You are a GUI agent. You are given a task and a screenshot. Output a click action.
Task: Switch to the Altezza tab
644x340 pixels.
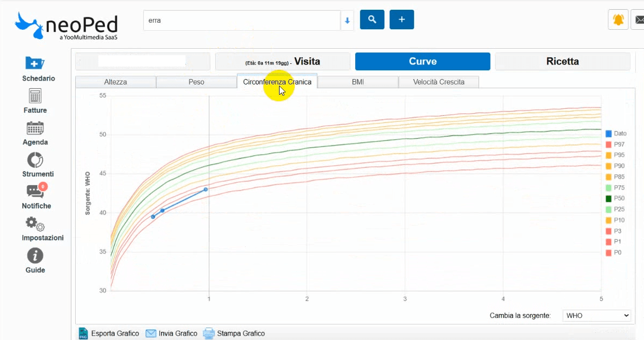115,82
